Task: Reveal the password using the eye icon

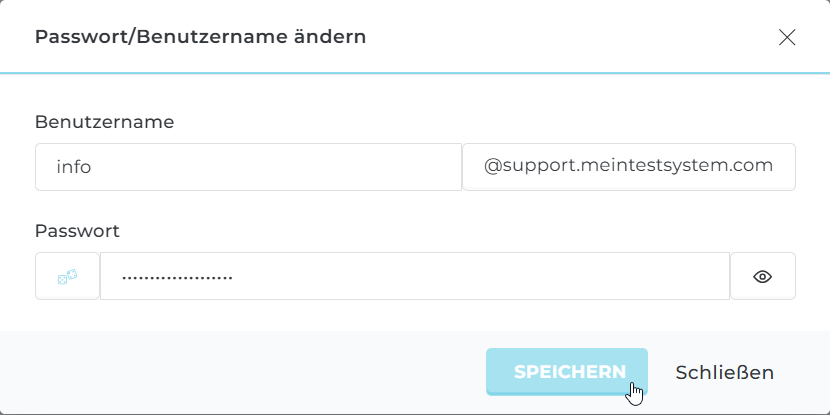Action: [x=763, y=276]
